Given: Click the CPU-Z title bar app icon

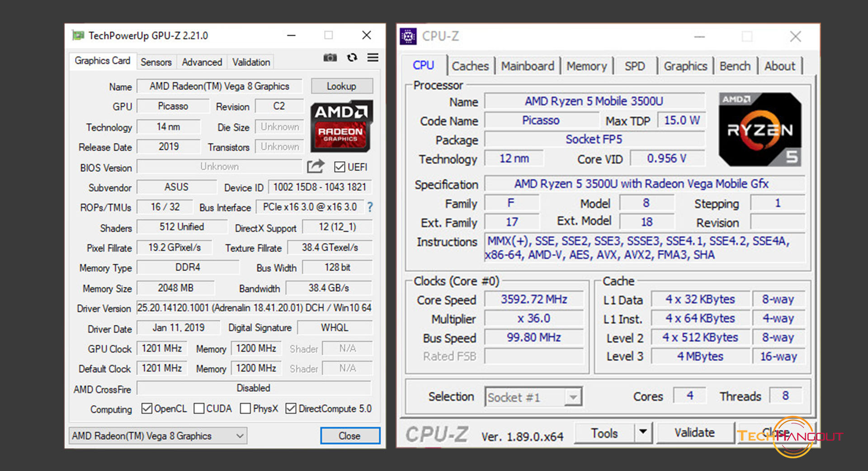Looking at the screenshot, I should pos(408,36).
